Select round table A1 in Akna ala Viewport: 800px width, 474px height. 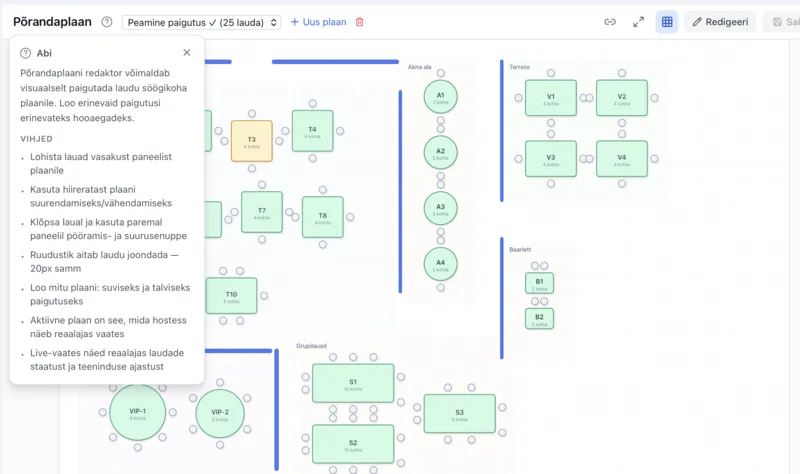click(x=440, y=97)
